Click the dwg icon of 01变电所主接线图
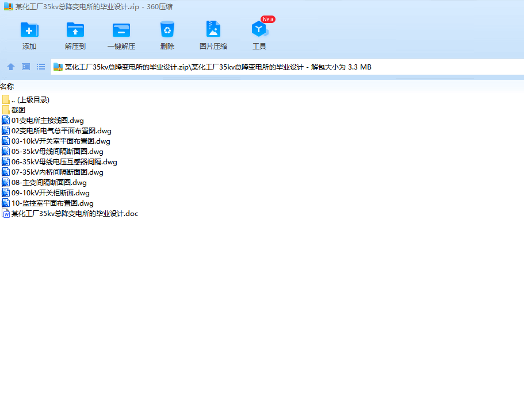The width and height of the screenshot is (524, 420). (6, 120)
